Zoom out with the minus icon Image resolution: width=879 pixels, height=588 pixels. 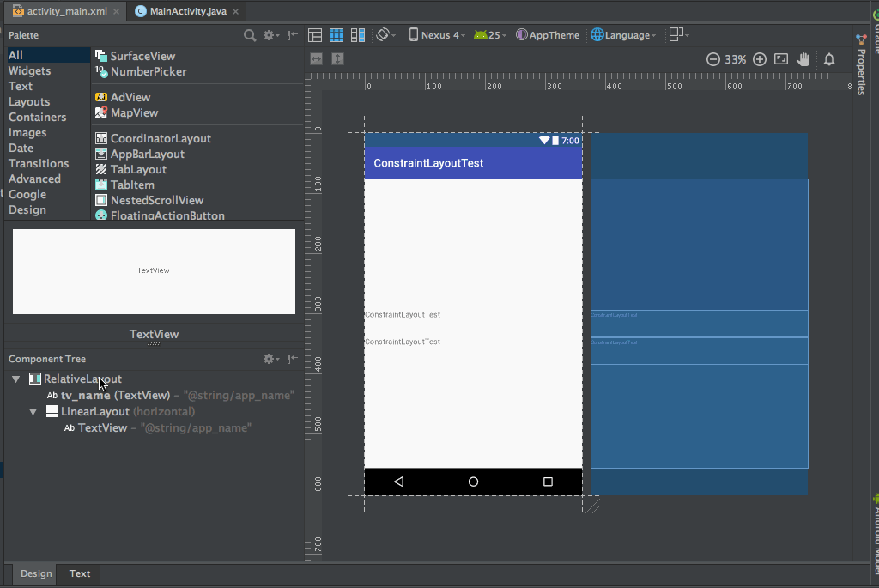pyautogui.click(x=712, y=59)
